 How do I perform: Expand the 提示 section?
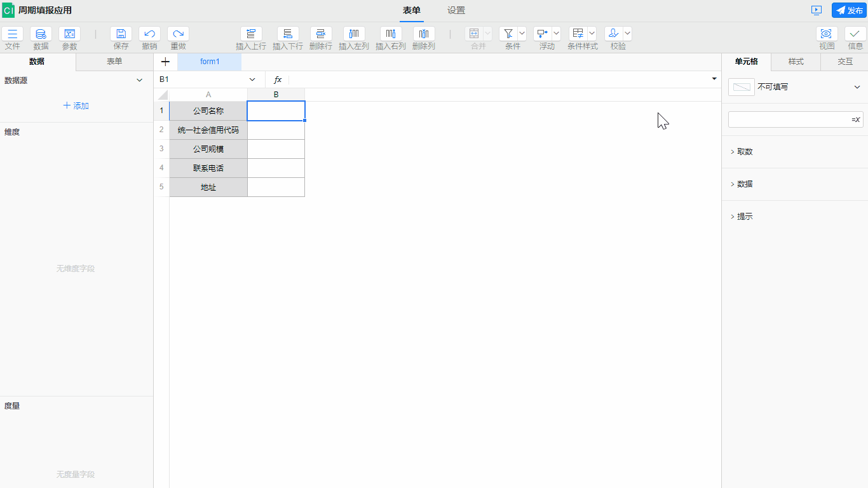745,217
